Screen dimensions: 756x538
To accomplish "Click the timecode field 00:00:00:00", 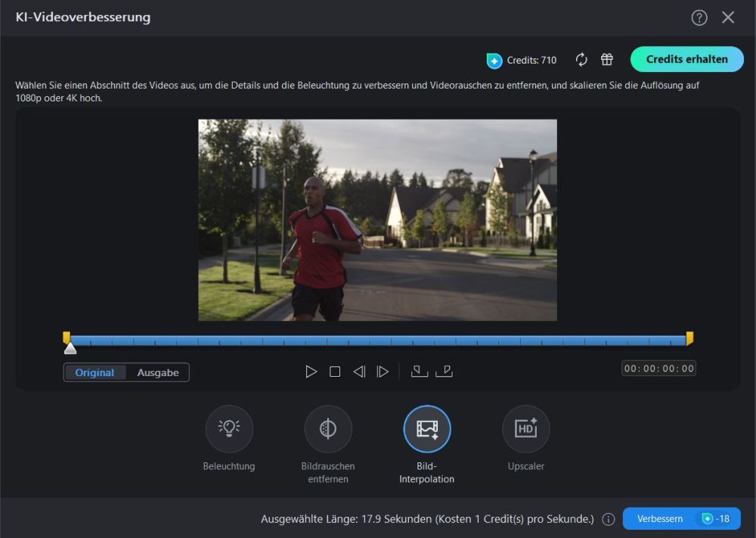I will tap(658, 369).
